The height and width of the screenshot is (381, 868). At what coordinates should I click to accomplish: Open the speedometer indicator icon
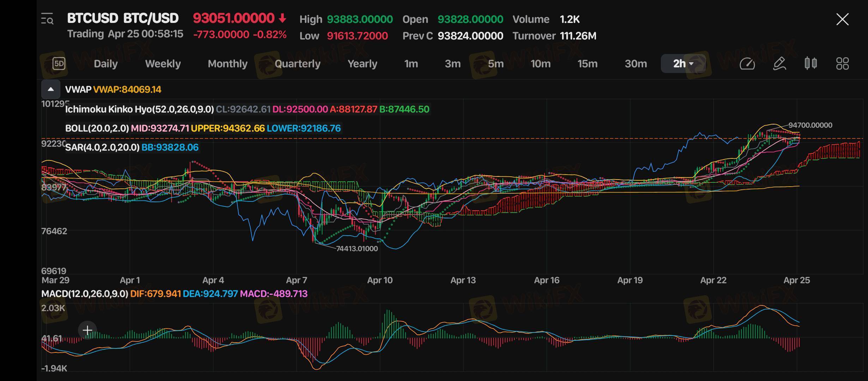(747, 64)
